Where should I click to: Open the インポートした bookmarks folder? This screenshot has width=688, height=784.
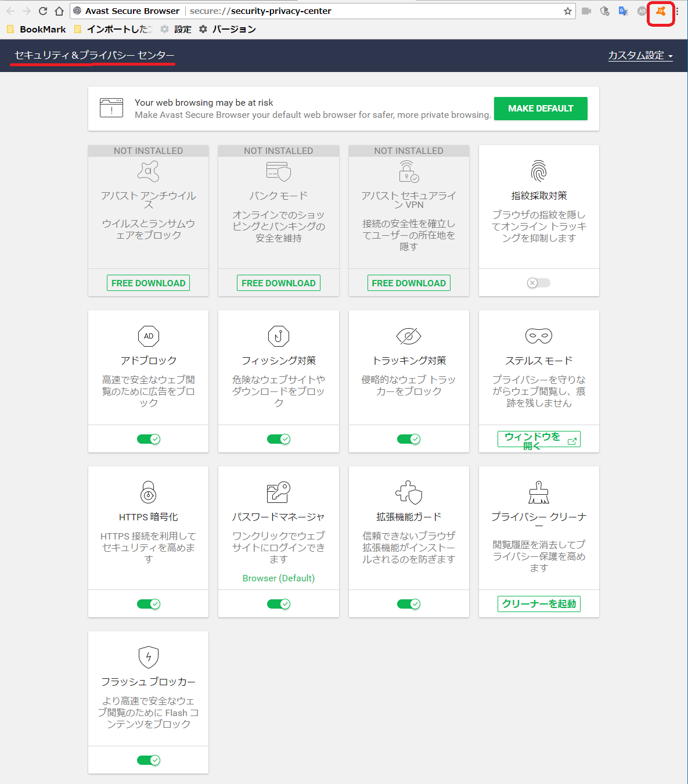coord(114,29)
